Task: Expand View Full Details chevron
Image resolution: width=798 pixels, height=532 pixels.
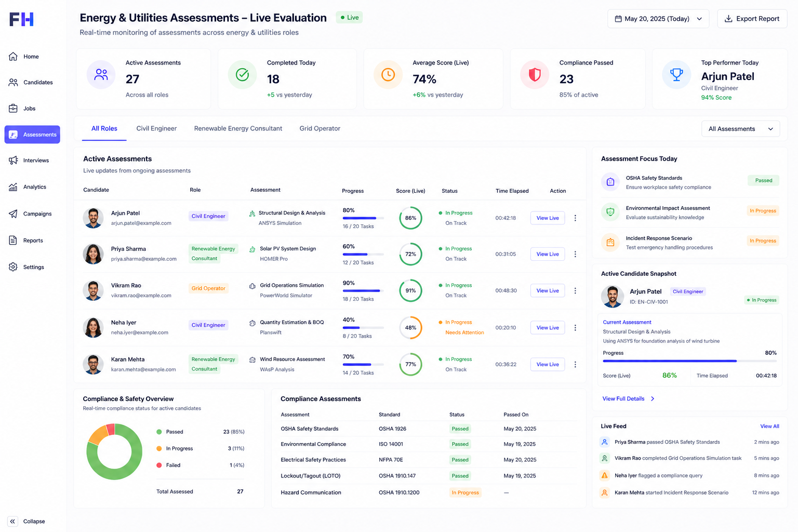Action: pyautogui.click(x=653, y=399)
